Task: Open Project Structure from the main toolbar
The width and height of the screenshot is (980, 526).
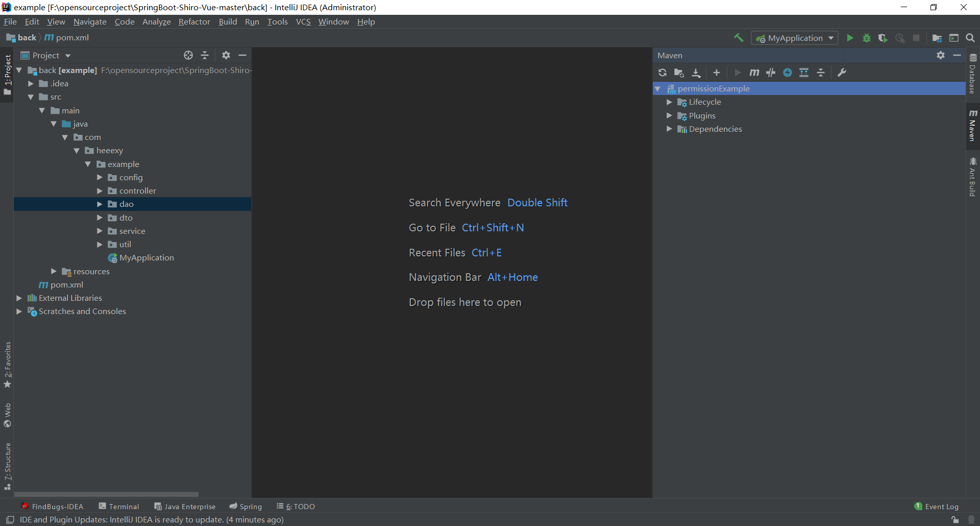Action: [x=937, y=38]
